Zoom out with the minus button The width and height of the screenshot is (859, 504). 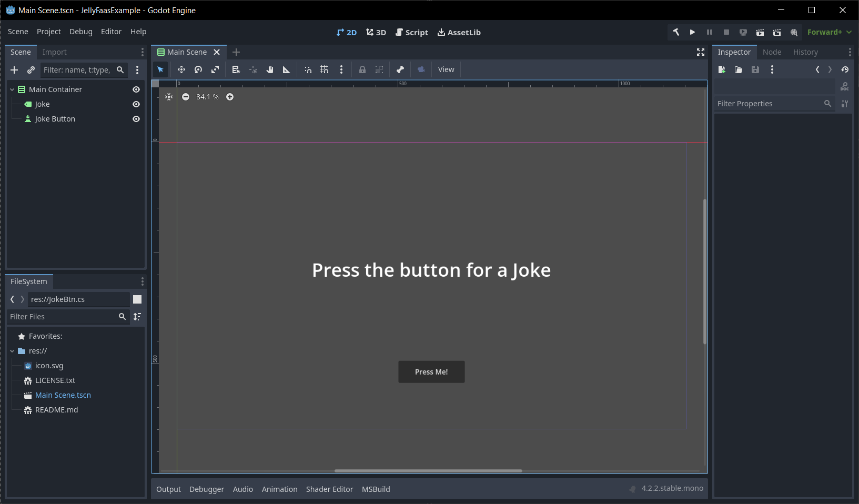pyautogui.click(x=186, y=97)
